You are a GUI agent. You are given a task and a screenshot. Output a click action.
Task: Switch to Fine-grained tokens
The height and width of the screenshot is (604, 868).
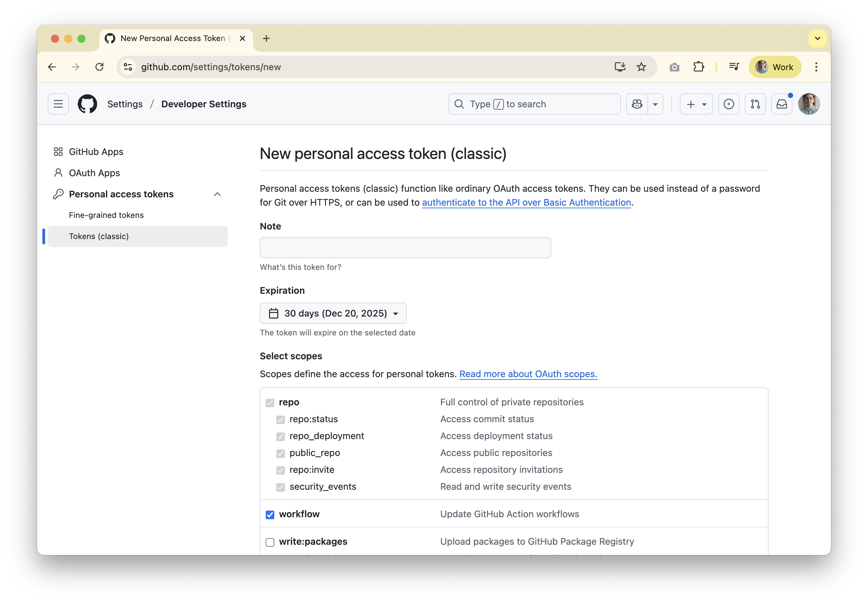[x=106, y=215]
